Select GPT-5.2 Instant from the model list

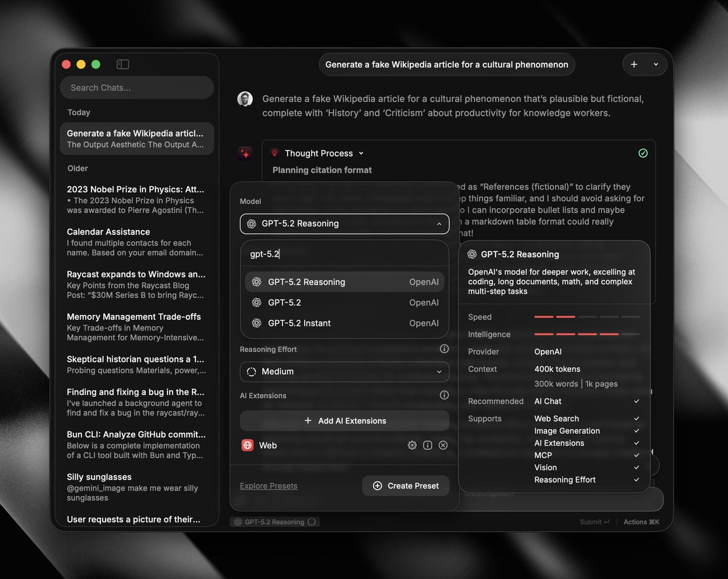click(x=345, y=323)
